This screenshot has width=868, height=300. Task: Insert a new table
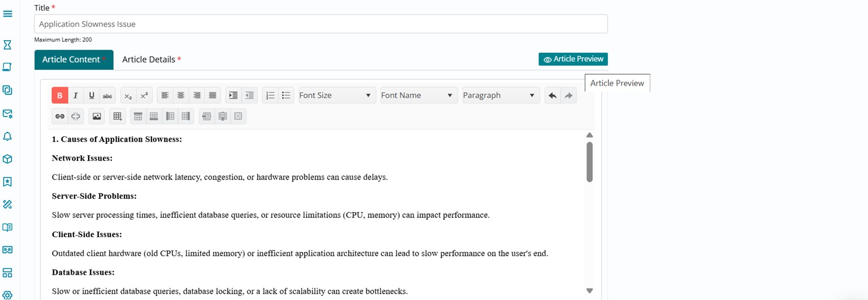(118, 116)
